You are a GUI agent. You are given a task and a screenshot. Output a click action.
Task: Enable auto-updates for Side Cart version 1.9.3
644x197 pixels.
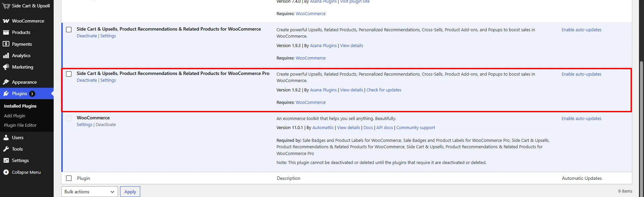tap(581, 30)
